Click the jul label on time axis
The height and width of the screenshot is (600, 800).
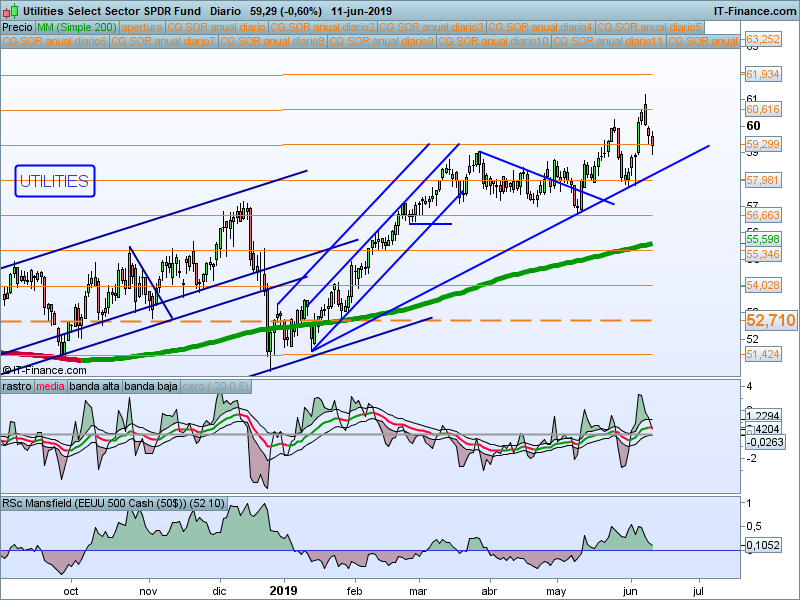[x=698, y=591]
